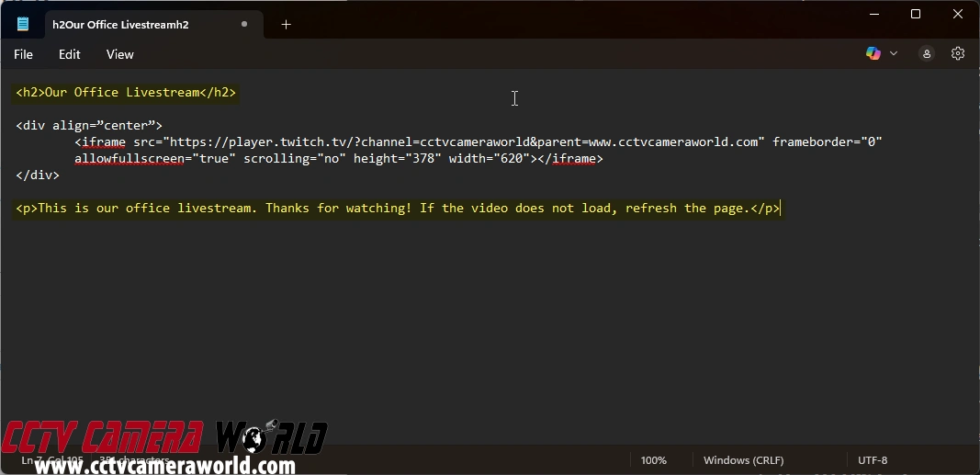Open the View menu
Screen dimensions: 980x475
pos(119,54)
